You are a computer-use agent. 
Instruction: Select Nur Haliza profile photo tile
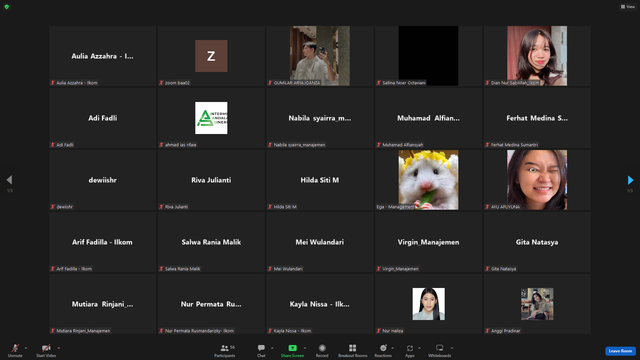pos(428,304)
